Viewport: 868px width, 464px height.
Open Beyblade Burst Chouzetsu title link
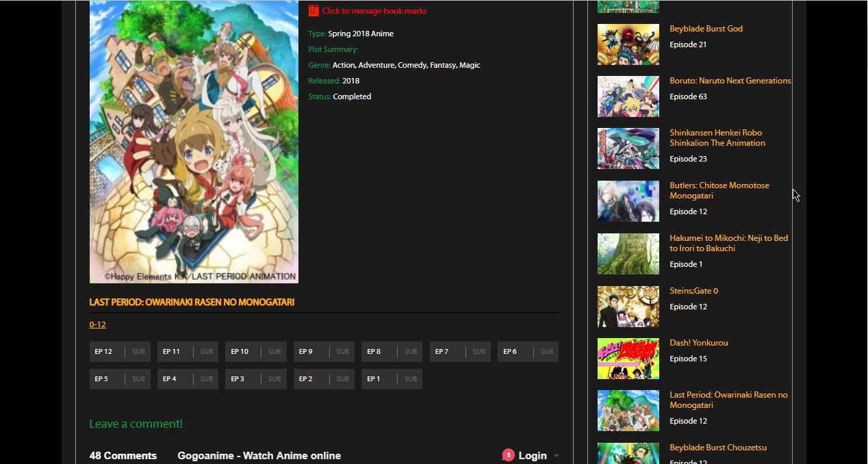click(x=717, y=448)
